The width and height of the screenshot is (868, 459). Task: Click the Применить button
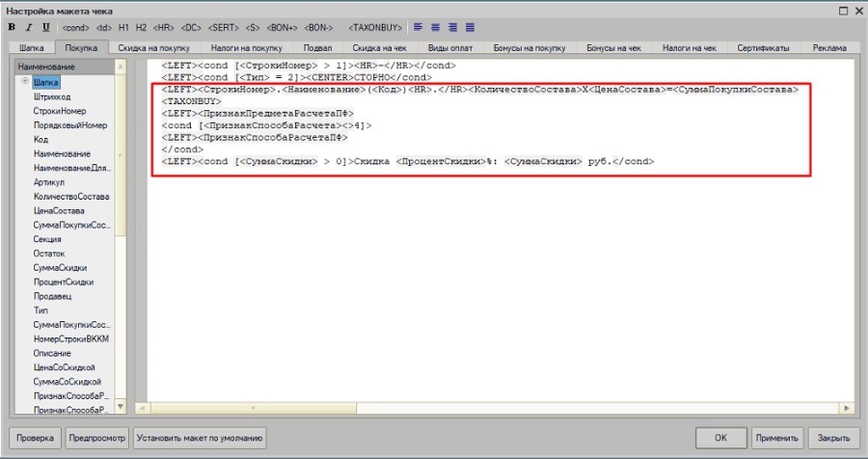pos(776,438)
